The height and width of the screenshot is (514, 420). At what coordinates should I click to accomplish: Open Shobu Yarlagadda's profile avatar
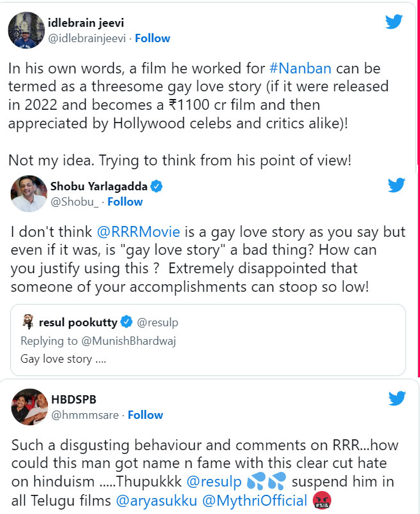(x=29, y=193)
